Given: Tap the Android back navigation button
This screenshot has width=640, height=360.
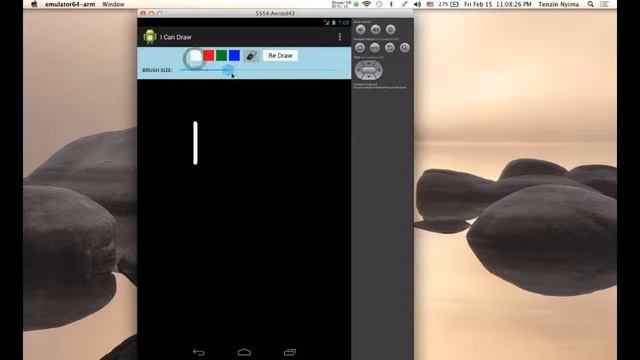Looking at the screenshot, I should pyautogui.click(x=199, y=352).
